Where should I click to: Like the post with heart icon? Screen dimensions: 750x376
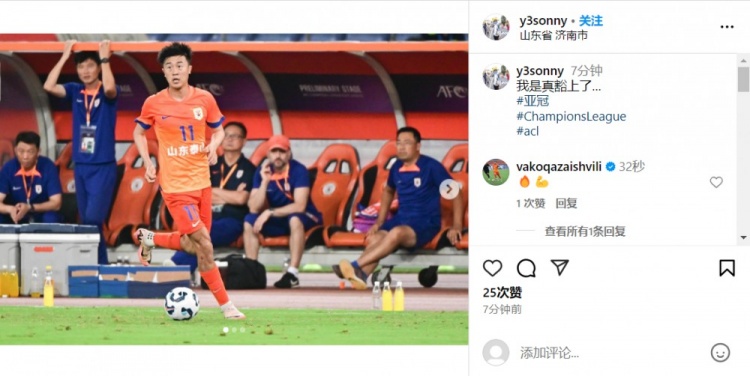click(x=492, y=268)
